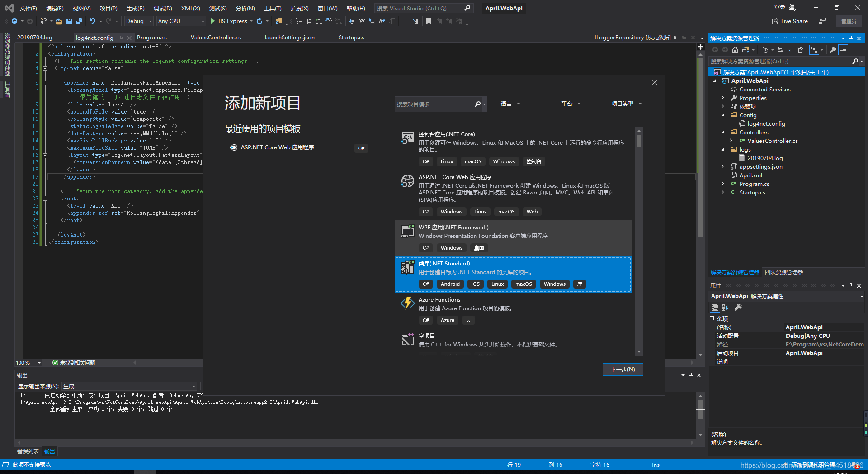868x474 pixels.
Task: Expand the Properties node in Solution Explorer
Action: [x=722, y=98]
